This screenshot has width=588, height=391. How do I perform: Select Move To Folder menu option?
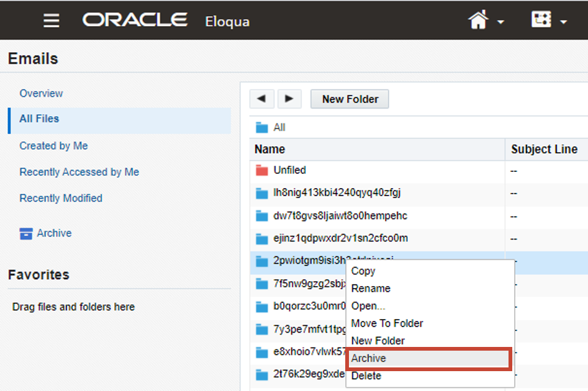tap(387, 323)
